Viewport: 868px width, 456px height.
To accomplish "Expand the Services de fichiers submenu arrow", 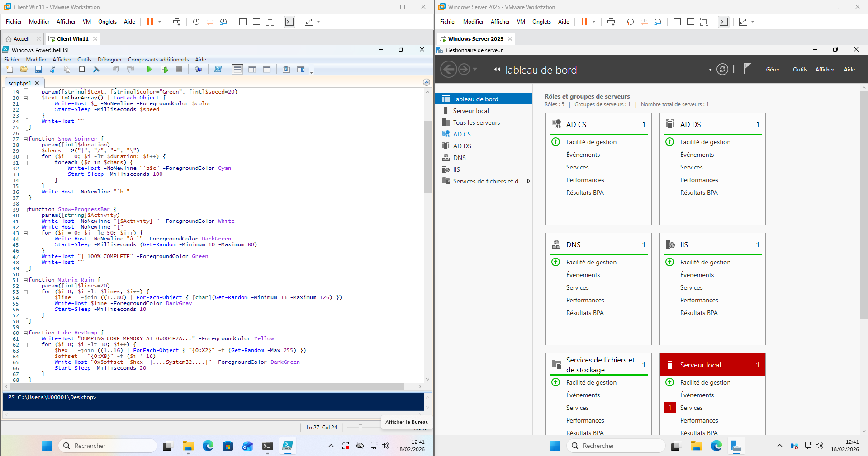I will click(x=528, y=181).
